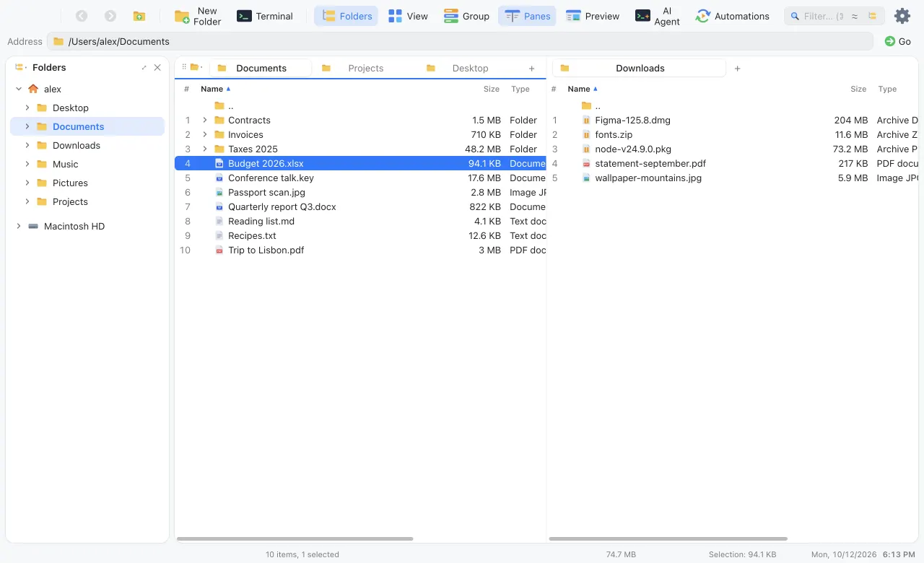Viewport: 924px width, 563px height.
Task: Switch to the Projects tab
Action: point(365,68)
